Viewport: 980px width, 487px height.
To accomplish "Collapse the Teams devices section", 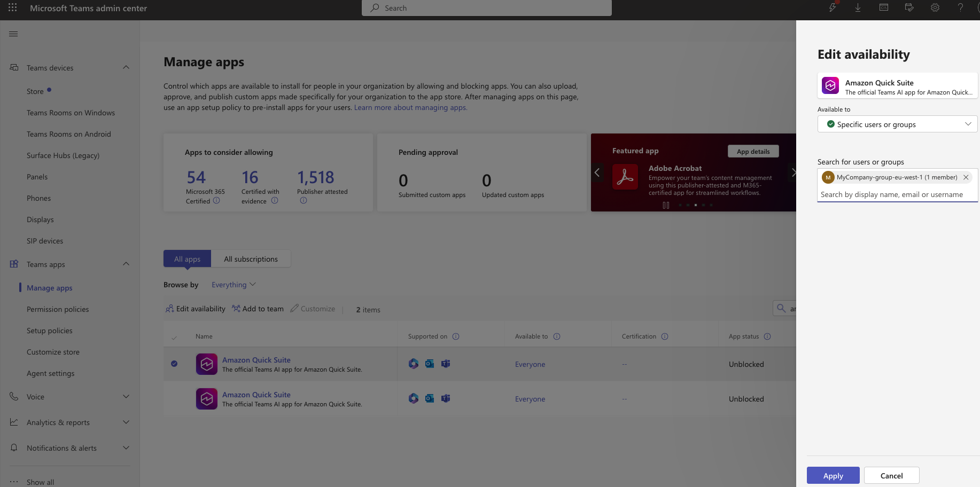I will 126,67.
